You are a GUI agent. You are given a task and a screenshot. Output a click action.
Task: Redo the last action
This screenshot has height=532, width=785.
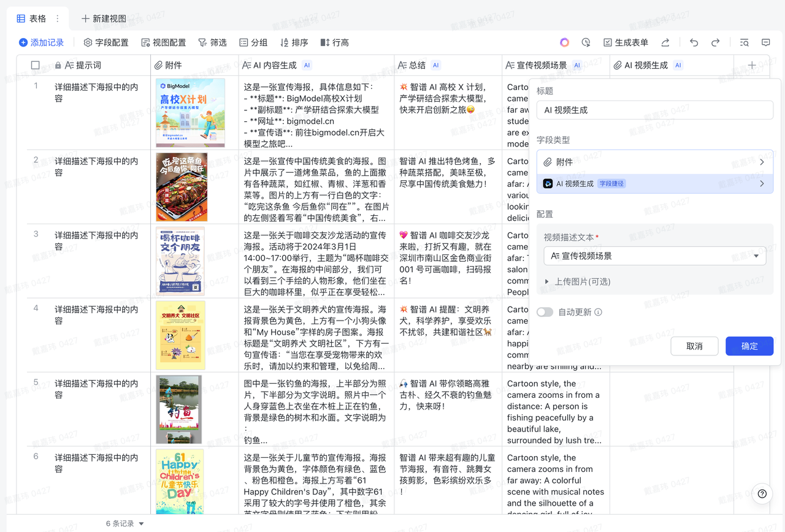tap(715, 42)
